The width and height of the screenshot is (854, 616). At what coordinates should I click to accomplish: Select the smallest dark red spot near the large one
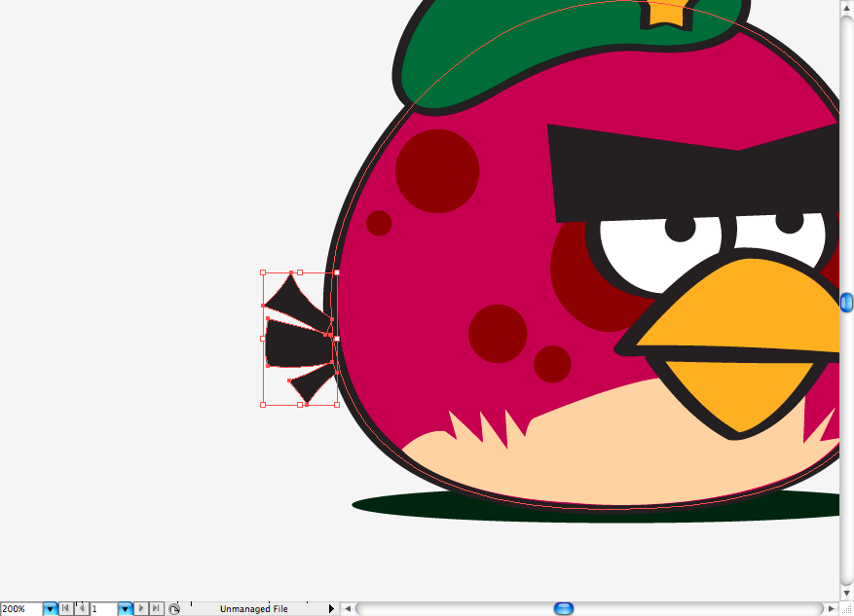379,223
